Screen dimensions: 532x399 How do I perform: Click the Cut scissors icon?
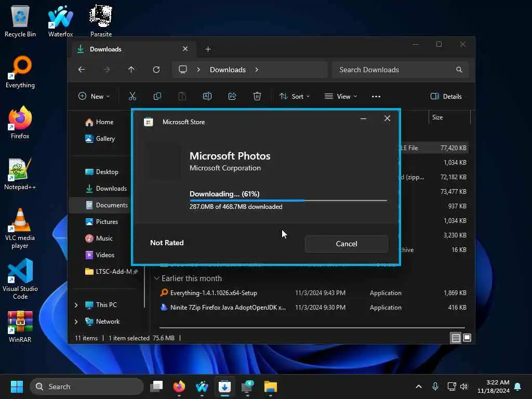tap(132, 96)
